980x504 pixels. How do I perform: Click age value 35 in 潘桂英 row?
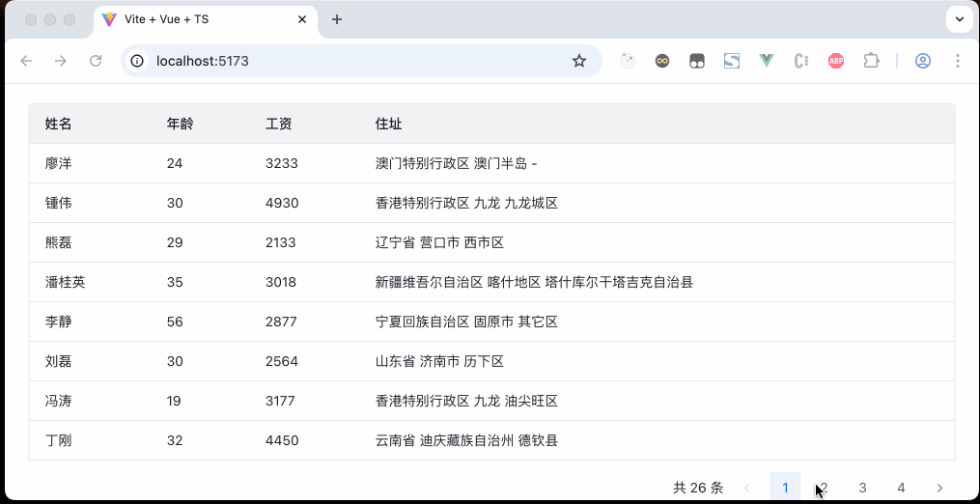175,282
